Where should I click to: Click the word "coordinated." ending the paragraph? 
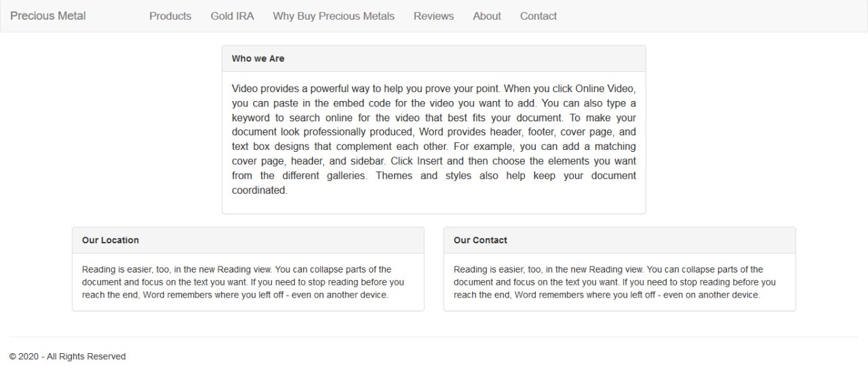(260, 190)
